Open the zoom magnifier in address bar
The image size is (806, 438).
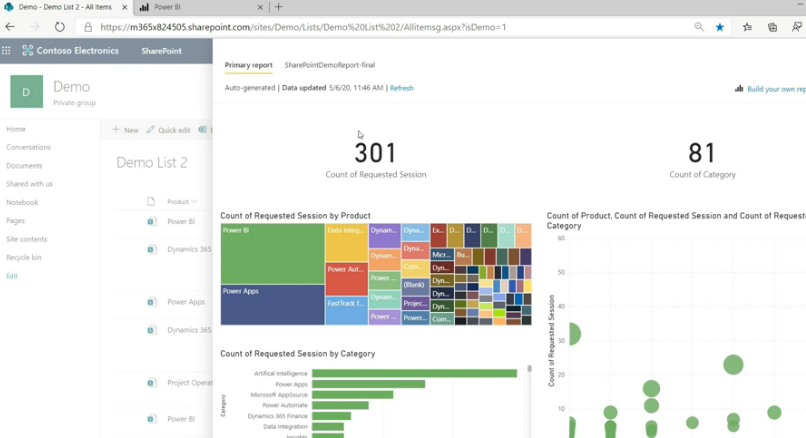pos(699,27)
